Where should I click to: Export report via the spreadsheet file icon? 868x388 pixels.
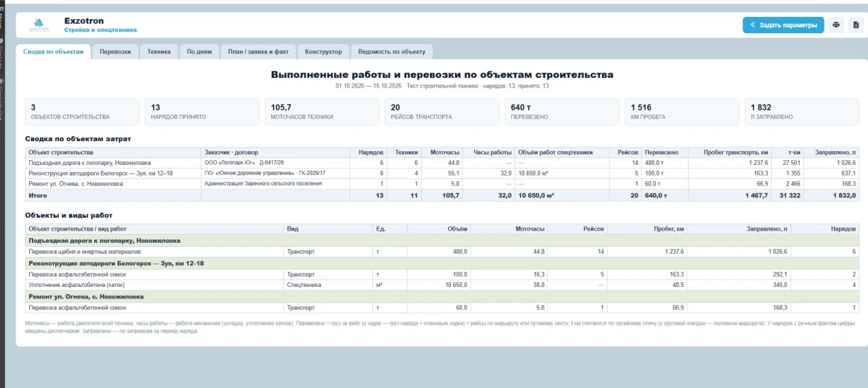click(856, 25)
